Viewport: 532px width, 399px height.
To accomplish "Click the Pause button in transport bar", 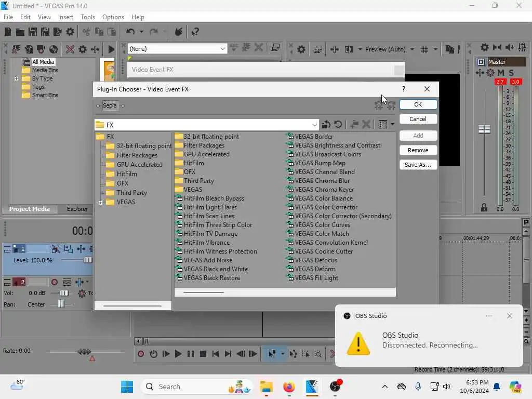I will pos(191,354).
